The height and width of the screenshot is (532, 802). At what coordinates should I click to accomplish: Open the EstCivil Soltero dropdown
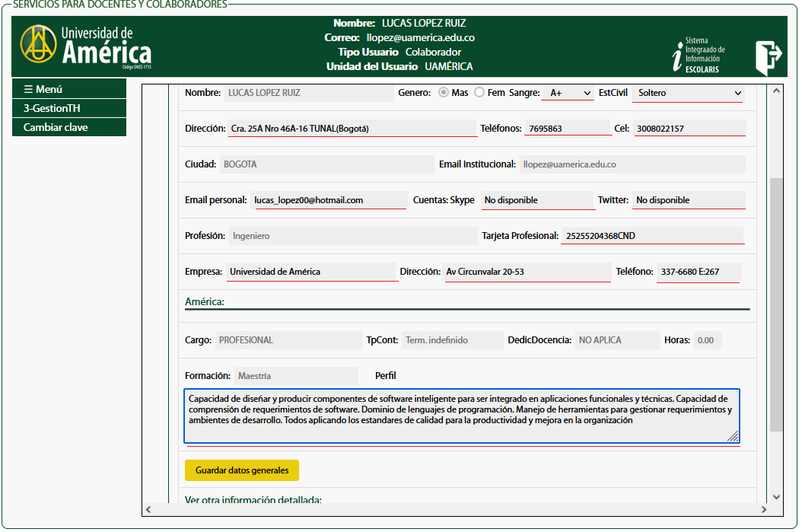click(x=688, y=93)
